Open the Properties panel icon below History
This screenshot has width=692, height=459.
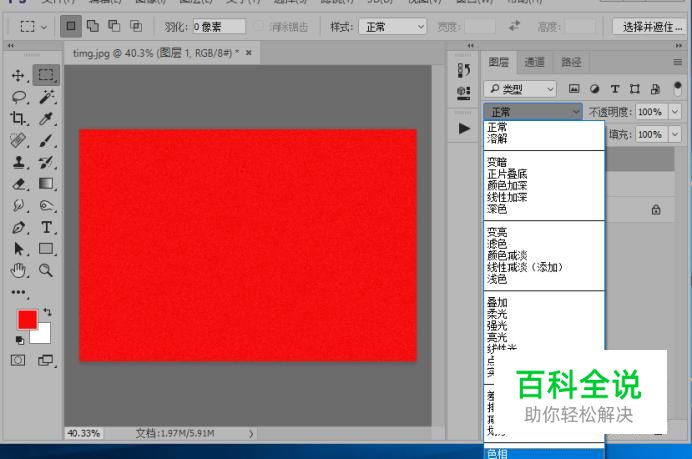point(463,93)
